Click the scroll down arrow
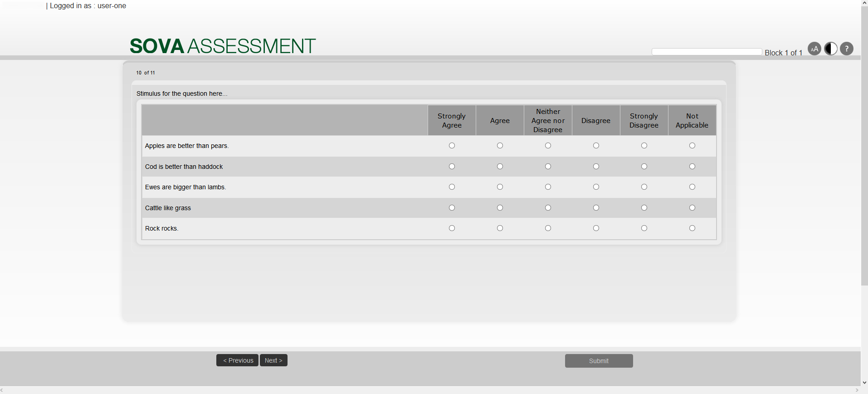Image resolution: width=868 pixels, height=394 pixels. pyautogui.click(x=864, y=383)
